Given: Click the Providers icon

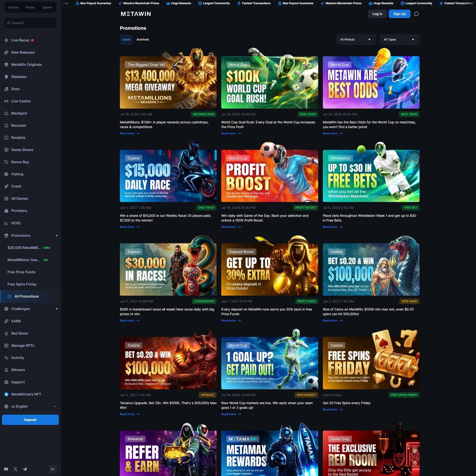Looking at the screenshot, I should (x=6, y=211).
